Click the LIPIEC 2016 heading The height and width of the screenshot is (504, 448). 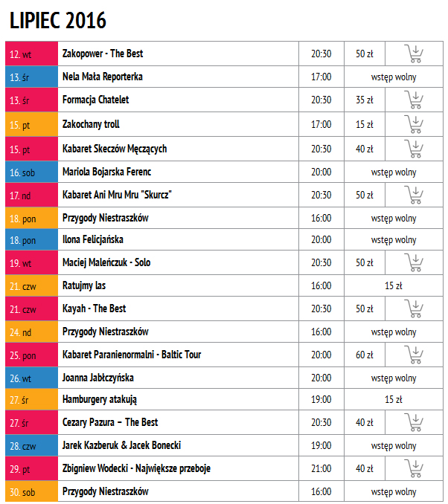[x=58, y=20]
